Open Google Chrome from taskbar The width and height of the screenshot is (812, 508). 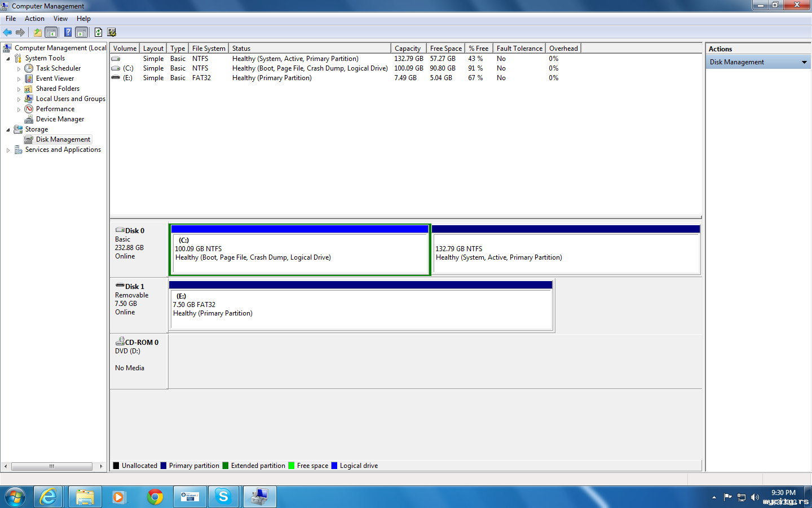[x=155, y=497]
